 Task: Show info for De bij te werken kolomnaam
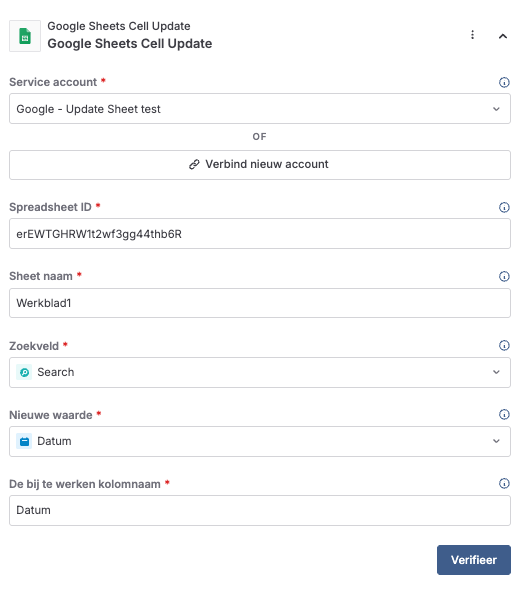(x=504, y=483)
